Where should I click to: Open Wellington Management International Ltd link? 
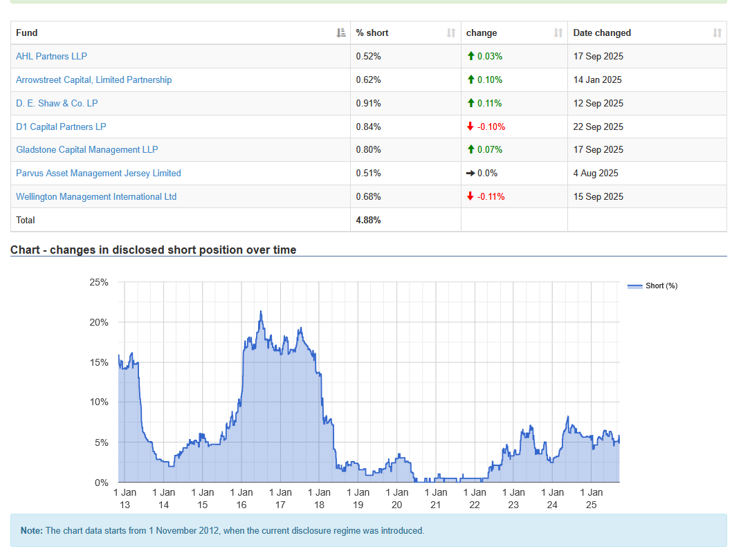(96, 196)
